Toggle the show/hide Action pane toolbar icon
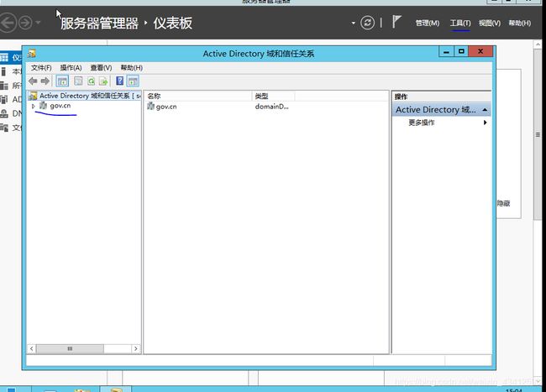The width and height of the screenshot is (546, 392). 133,81
